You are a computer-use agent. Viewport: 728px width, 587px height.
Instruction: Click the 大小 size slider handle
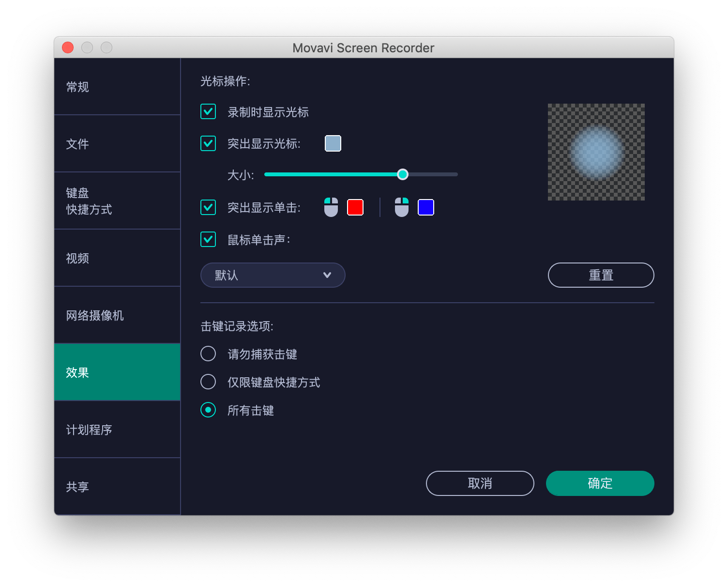click(x=403, y=174)
